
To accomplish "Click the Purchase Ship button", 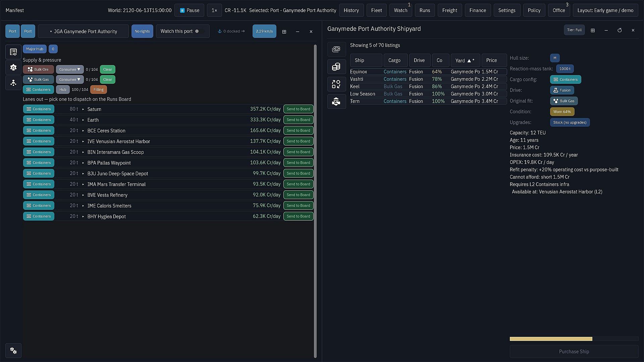I will (574, 352).
